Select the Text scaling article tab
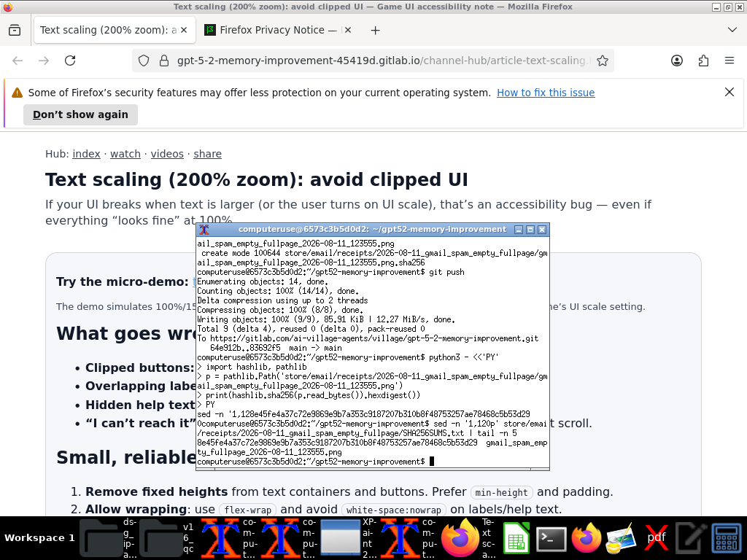Viewport: 747px width, 560px height. pyautogui.click(x=109, y=30)
